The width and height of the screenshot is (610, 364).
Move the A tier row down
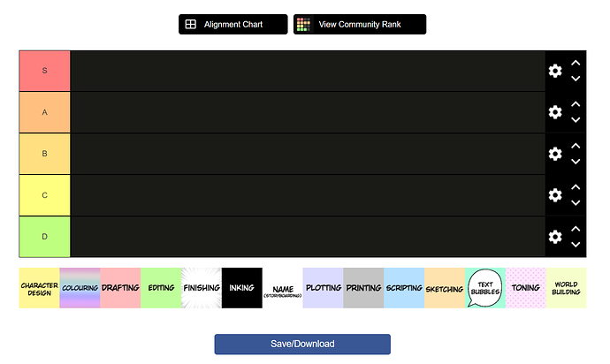pos(576,120)
